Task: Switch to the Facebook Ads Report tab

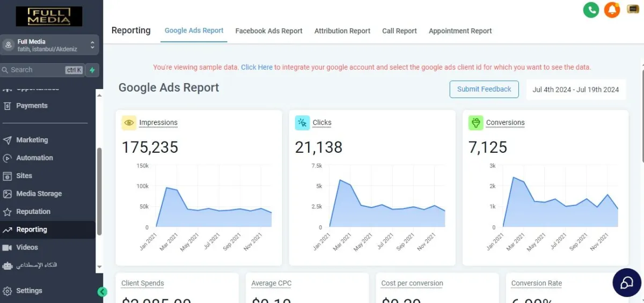Action: pyautogui.click(x=269, y=31)
